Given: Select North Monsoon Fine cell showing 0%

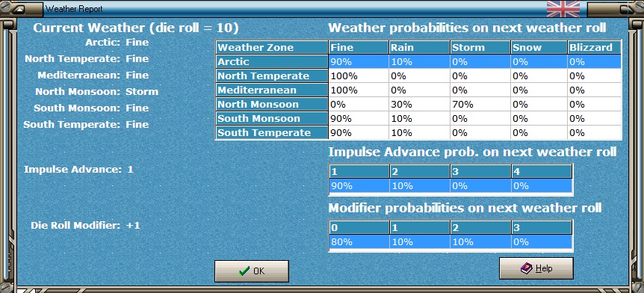Looking at the screenshot, I should [359, 104].
